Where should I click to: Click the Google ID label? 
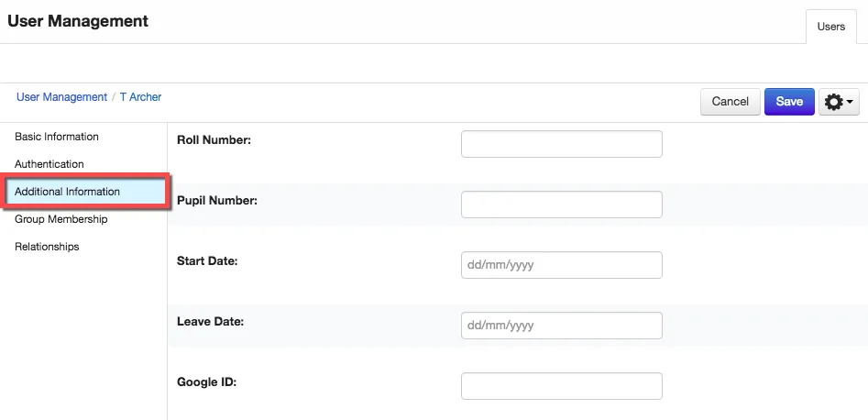206,381
